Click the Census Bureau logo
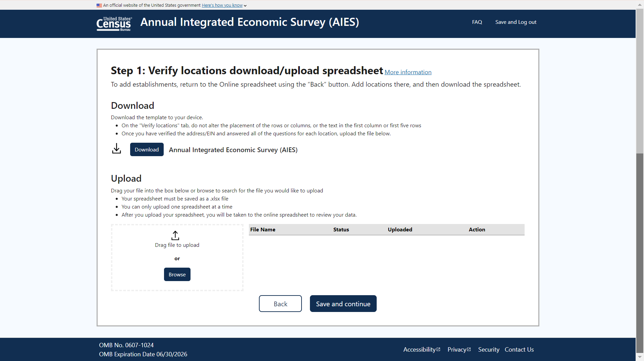 [x=114, y=24]
